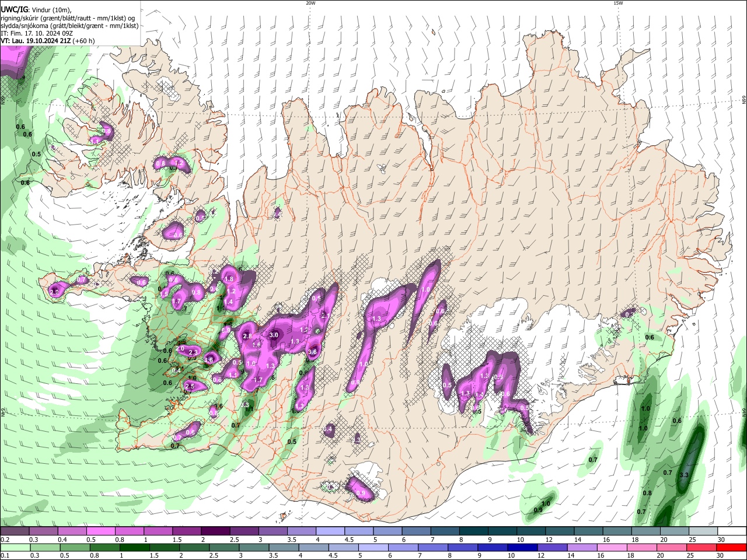Click the '0.2' label in the snow legend

(5, 540)
